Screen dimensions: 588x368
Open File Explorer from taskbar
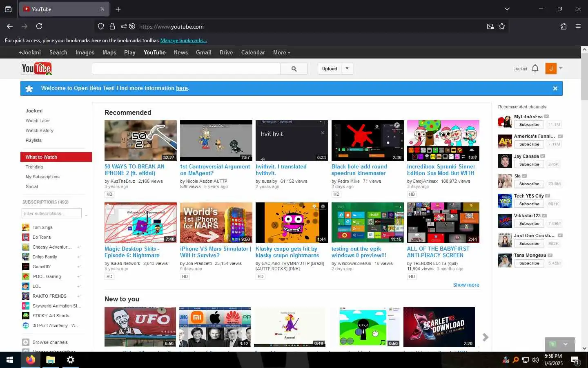tap(51, 360)
